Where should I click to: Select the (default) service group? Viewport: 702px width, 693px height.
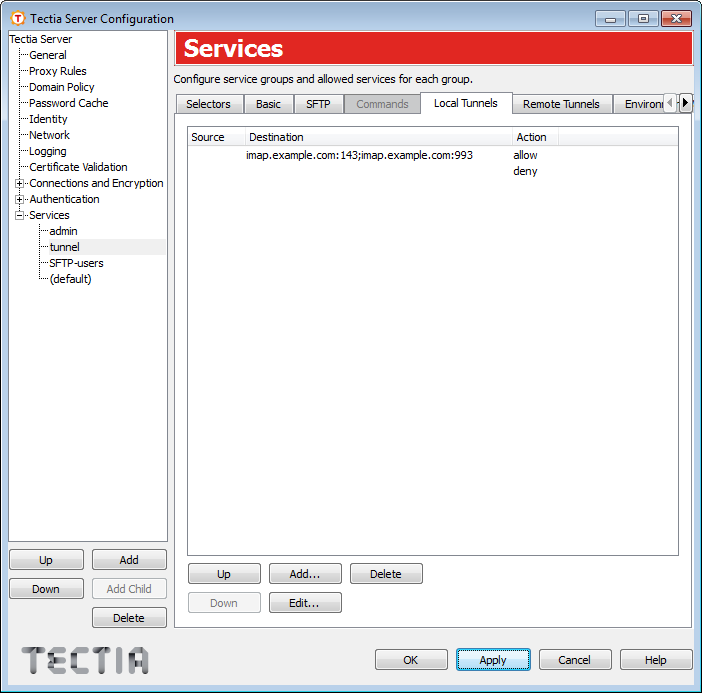pos(71,279)
